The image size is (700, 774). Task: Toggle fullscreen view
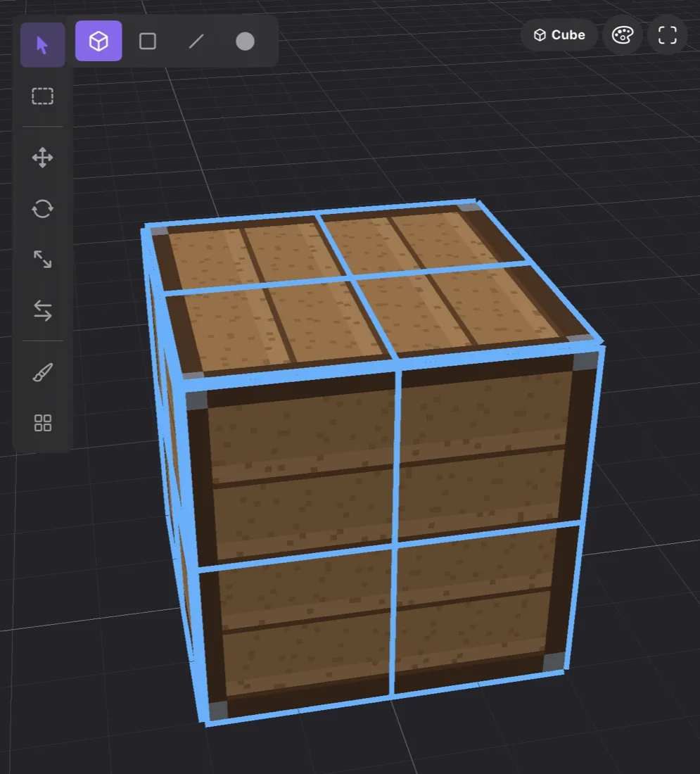(x=668, y=35)
